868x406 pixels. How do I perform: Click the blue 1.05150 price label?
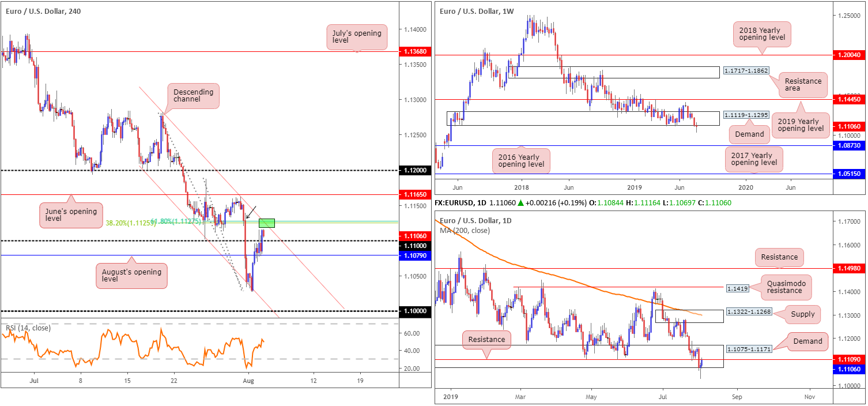coord(850,174)
